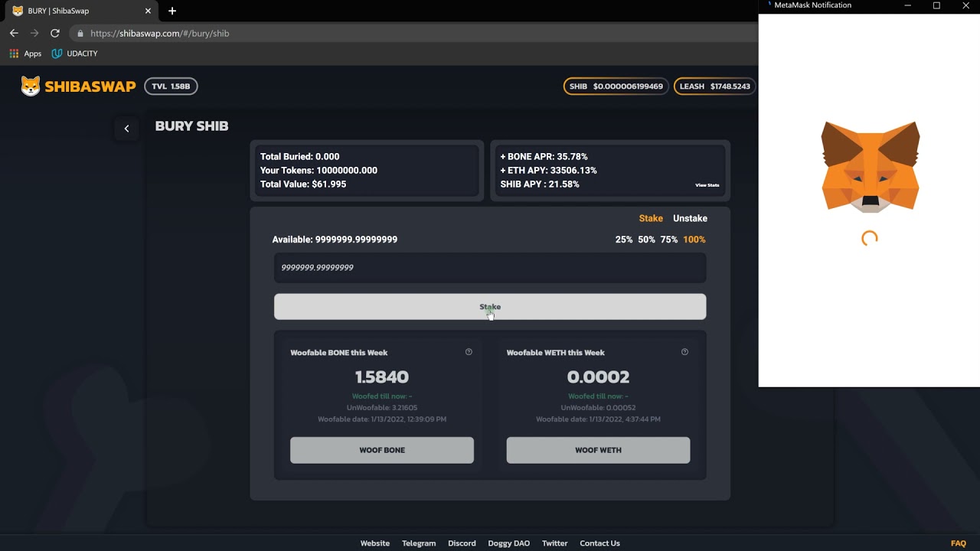Click the Woofable WETH value 0.0002
The width and height of the screenshot is (980, 551).
tap(598, 377)
